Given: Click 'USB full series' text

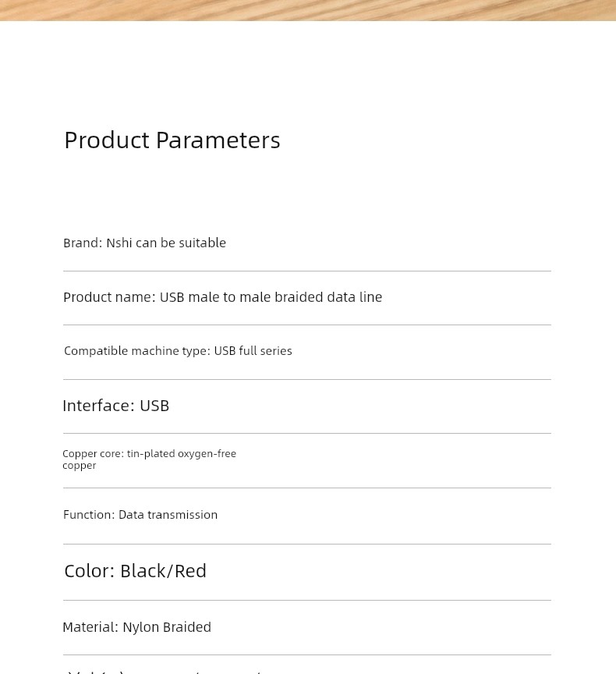Looking at the screenshot, I should coord(253,351).
